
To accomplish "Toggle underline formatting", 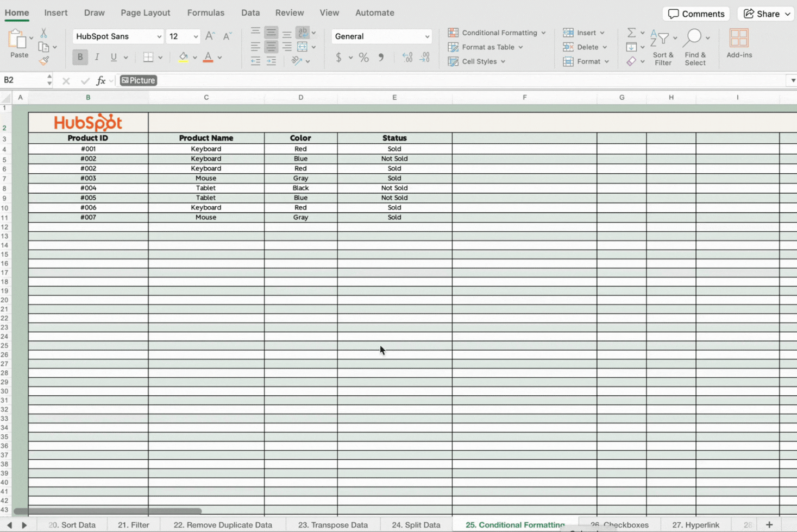I will 115,56.
